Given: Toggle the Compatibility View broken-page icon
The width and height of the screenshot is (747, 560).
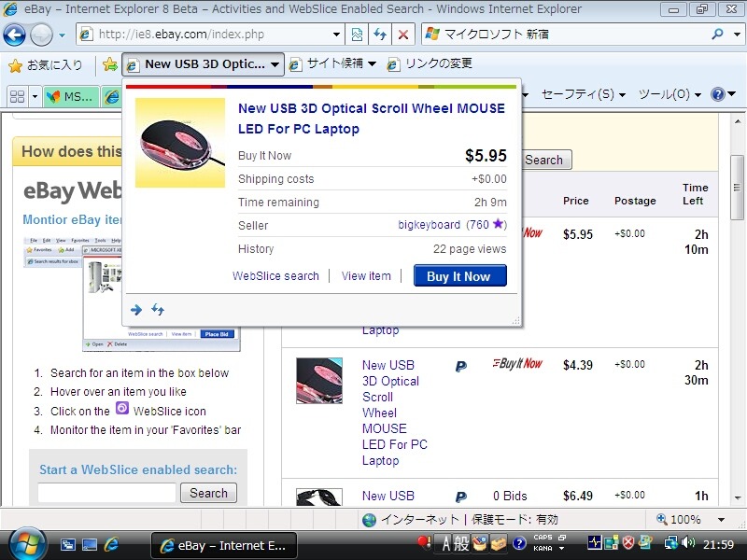Looking at the screenshot, I should [357, 35].
